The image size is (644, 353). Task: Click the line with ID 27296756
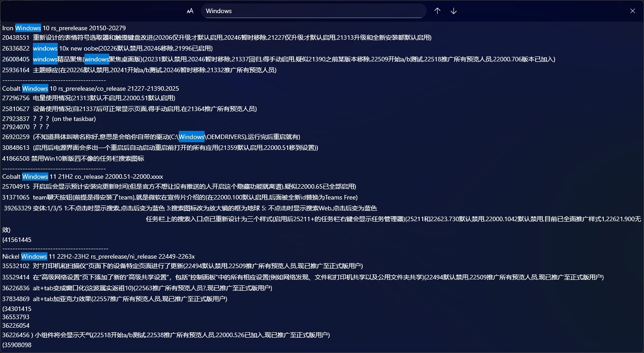click(x=89, y=98)
